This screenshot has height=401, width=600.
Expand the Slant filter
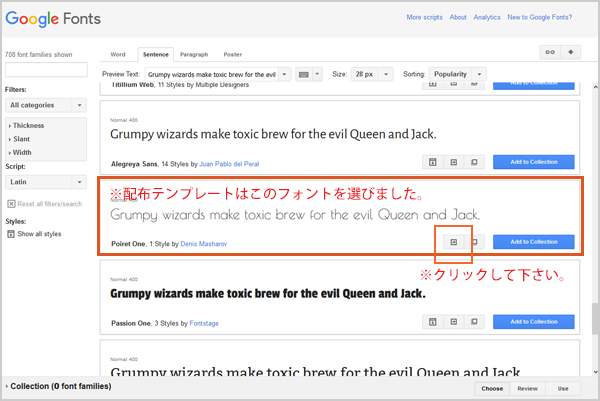pos(19,139)
